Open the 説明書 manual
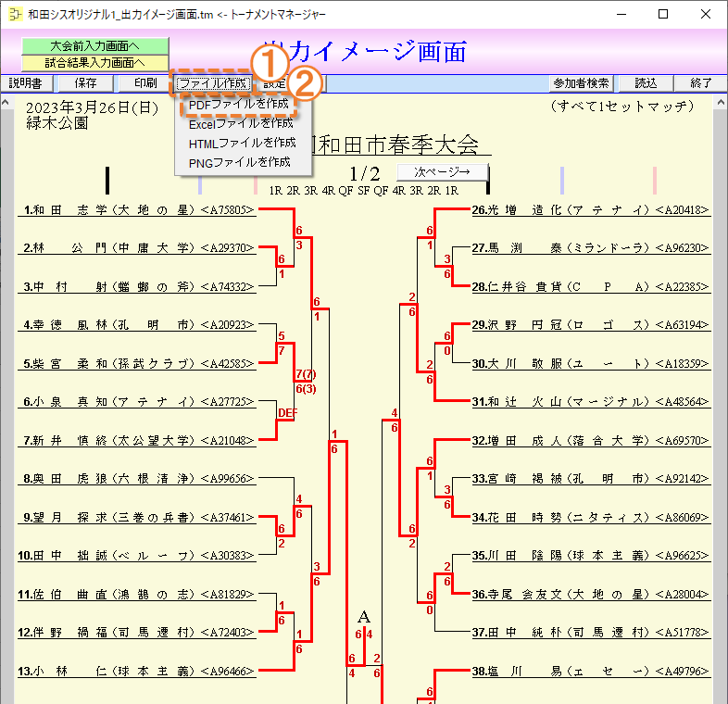 pyautogui.click(x=25, y=83)
